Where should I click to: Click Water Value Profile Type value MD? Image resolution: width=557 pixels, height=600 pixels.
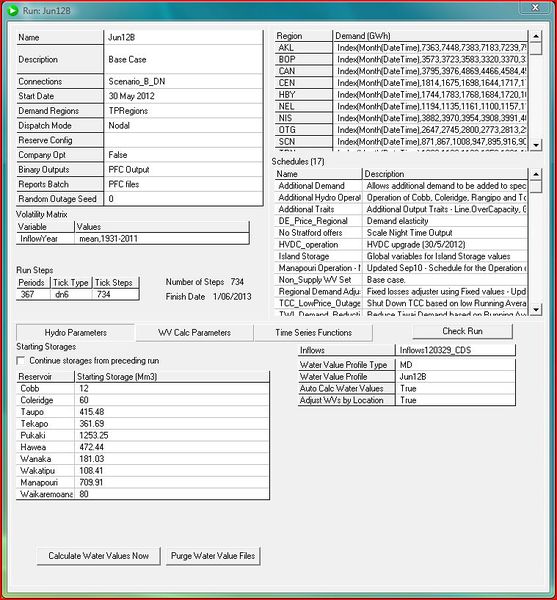(x=455, y=365)
